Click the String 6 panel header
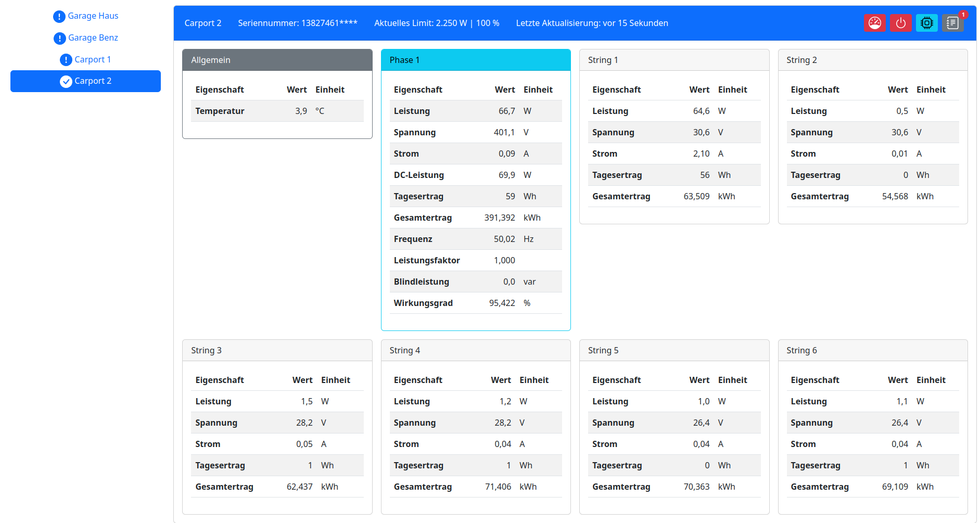 pos(872,351)
